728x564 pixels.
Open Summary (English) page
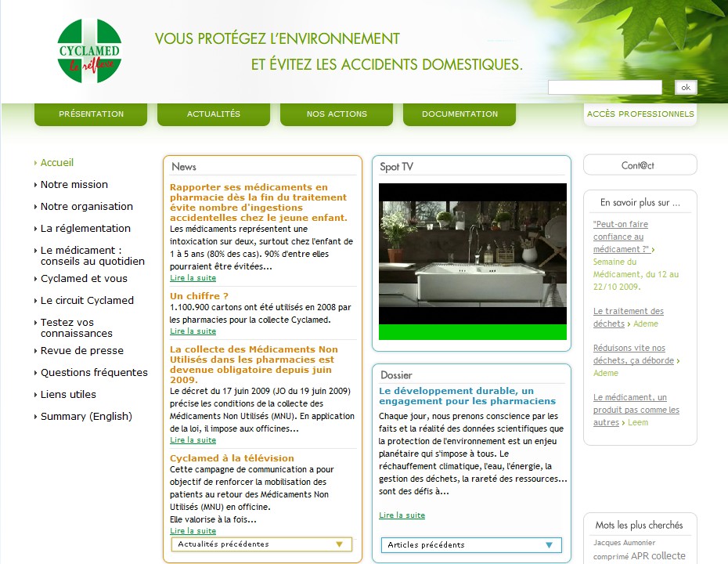86,416
